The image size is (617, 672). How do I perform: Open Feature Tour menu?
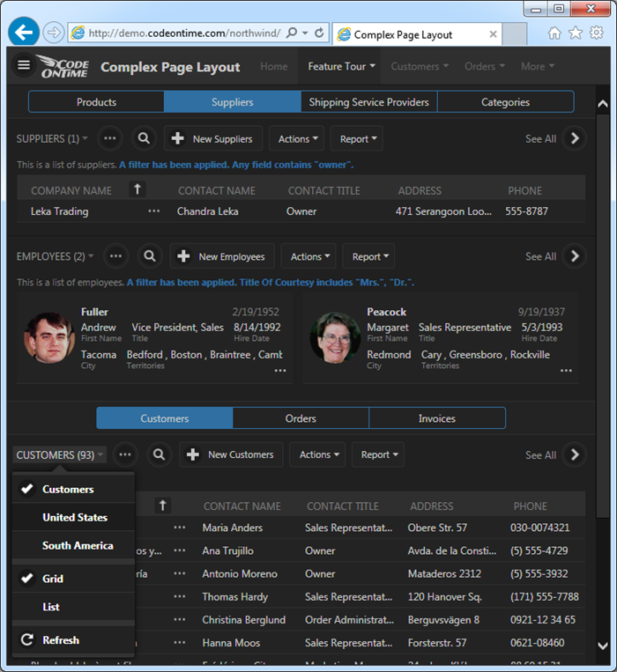click(339, 66)
